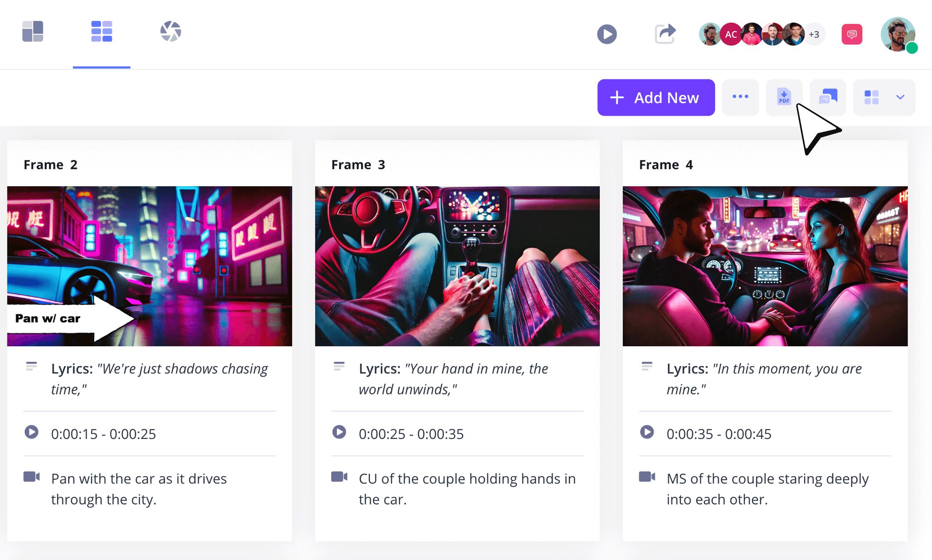Switch to the storyboard grid tab

click(101, 32)
